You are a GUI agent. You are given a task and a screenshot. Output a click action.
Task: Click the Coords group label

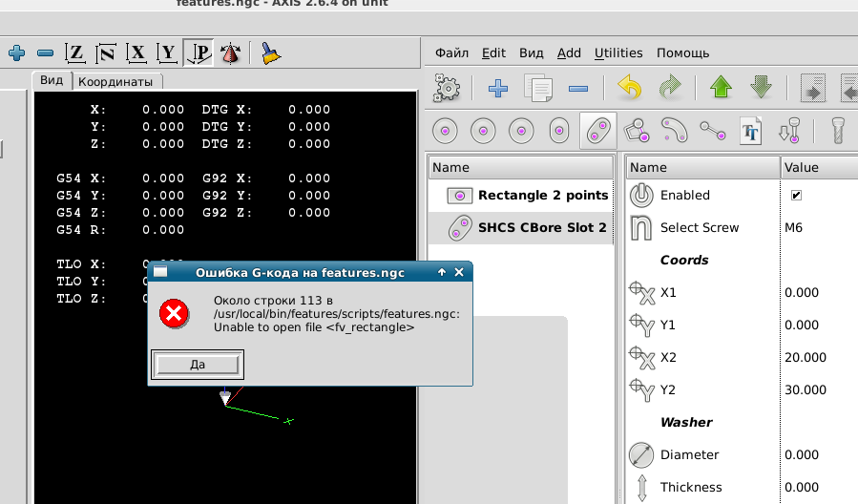click(684, 260)
